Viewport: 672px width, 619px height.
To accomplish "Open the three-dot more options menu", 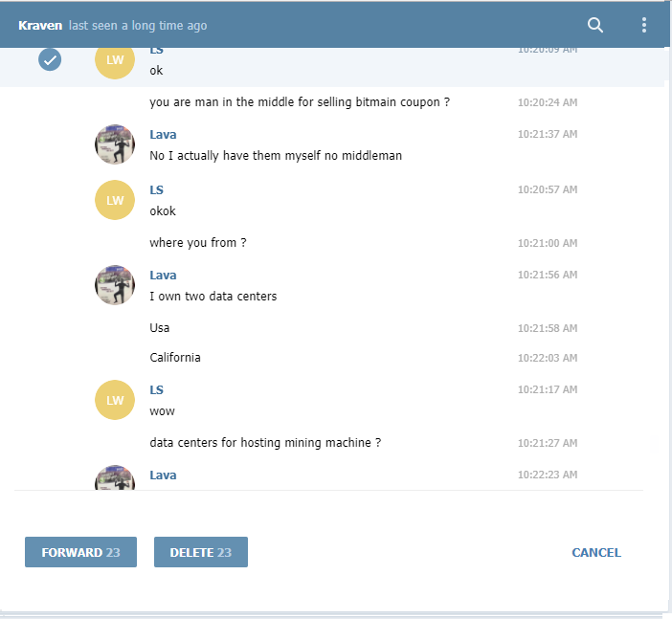I will pyautogui.click(x=643, y=25).
